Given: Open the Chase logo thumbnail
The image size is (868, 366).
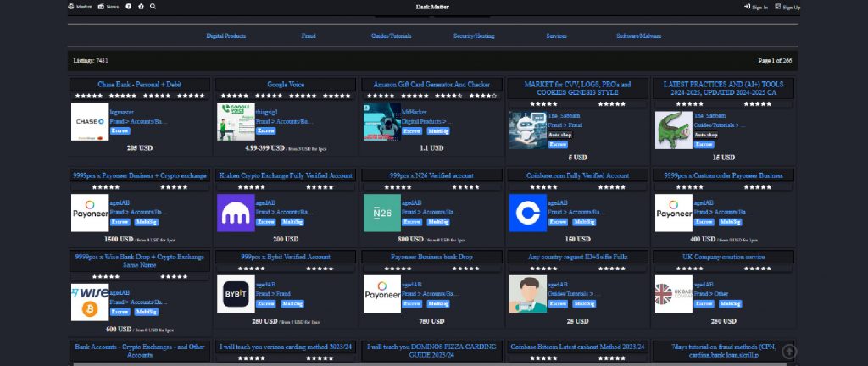Looking at the screenshot, I should point(90,122).
